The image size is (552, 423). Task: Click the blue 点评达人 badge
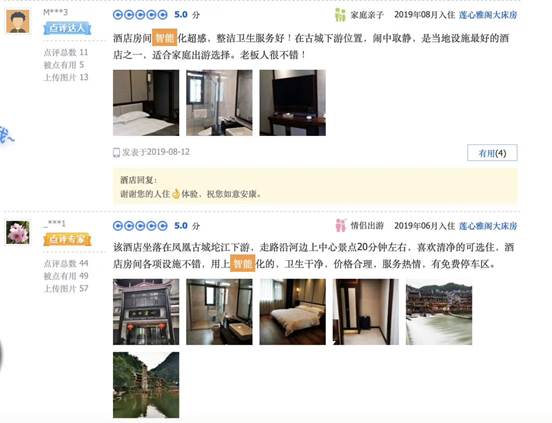coord(67,29)
